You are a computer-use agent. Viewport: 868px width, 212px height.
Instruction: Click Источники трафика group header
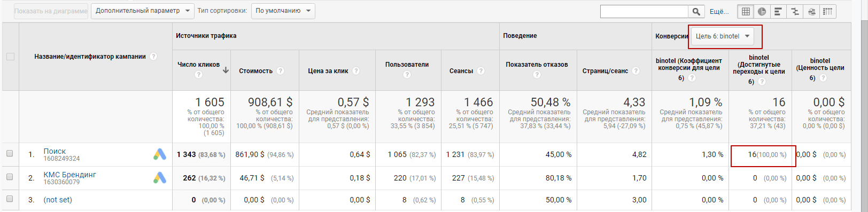click(206, 36)
